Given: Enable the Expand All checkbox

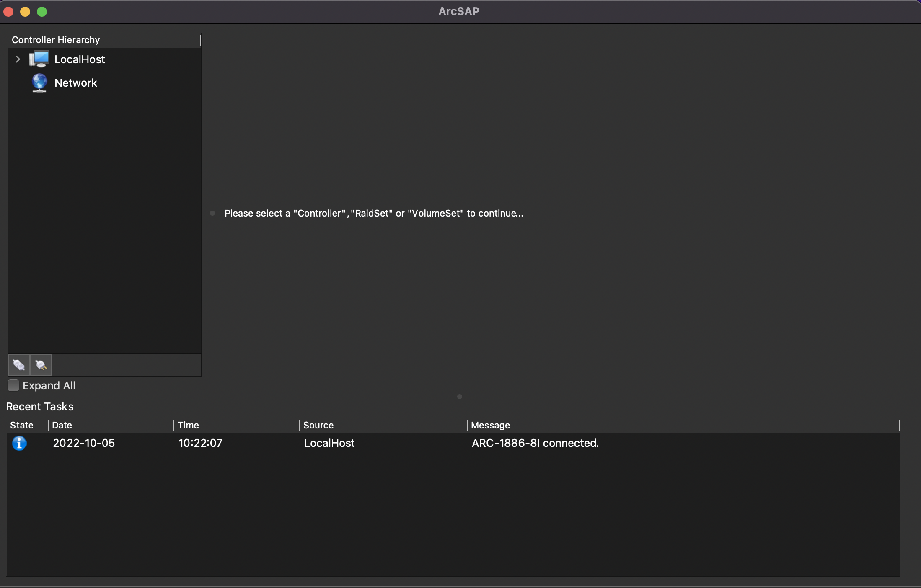Looking at the screenshot, I should 13,385.
